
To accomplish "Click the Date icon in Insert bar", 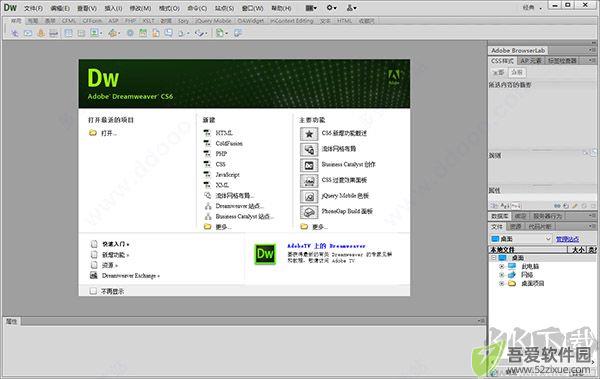I will [x=143, y=33].
